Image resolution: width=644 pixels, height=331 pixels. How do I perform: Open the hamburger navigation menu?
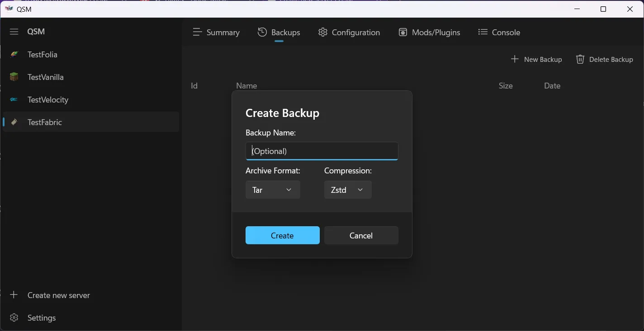tap(14, 32)
